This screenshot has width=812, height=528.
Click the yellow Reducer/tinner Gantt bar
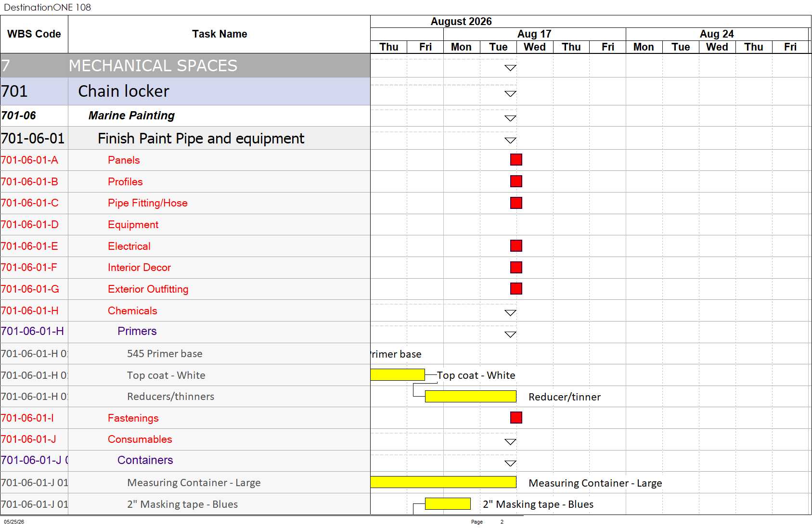click(471, 397)
